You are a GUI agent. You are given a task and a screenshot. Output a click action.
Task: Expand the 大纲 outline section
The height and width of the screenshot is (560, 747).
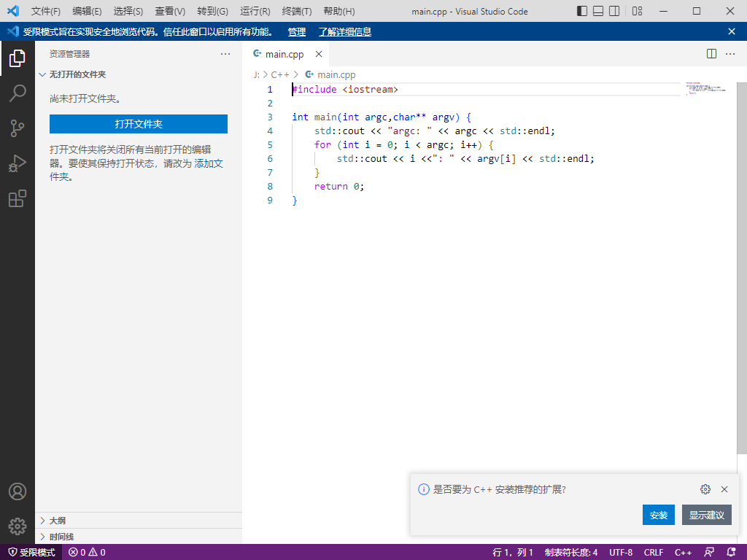pos(57,521)
